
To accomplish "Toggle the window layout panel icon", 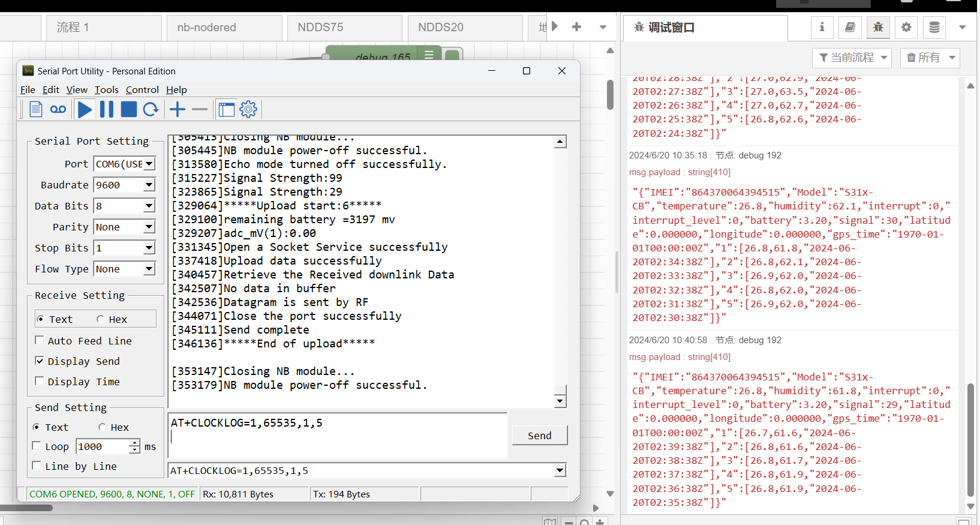I will point(227,109).
